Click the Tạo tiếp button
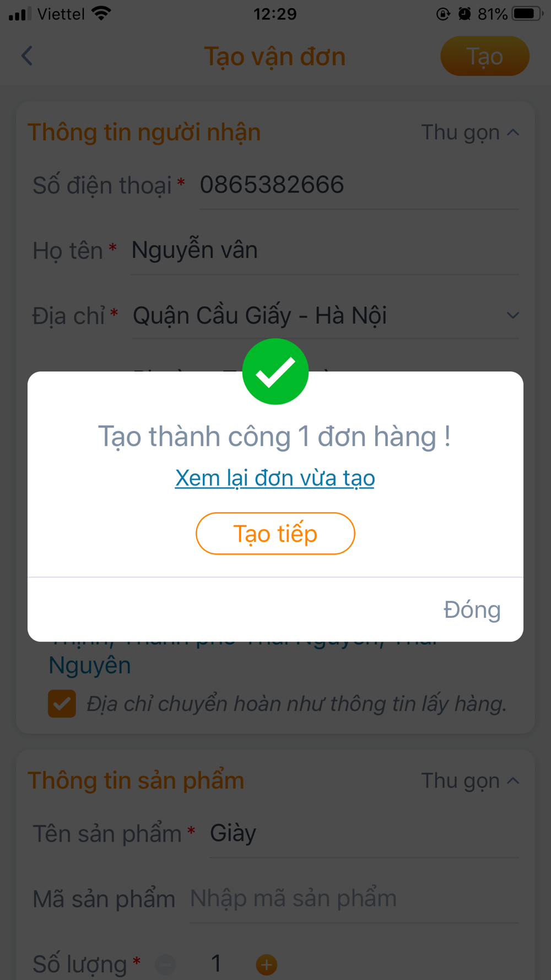This screenshot has width=551, height=980. pos(275,534)
